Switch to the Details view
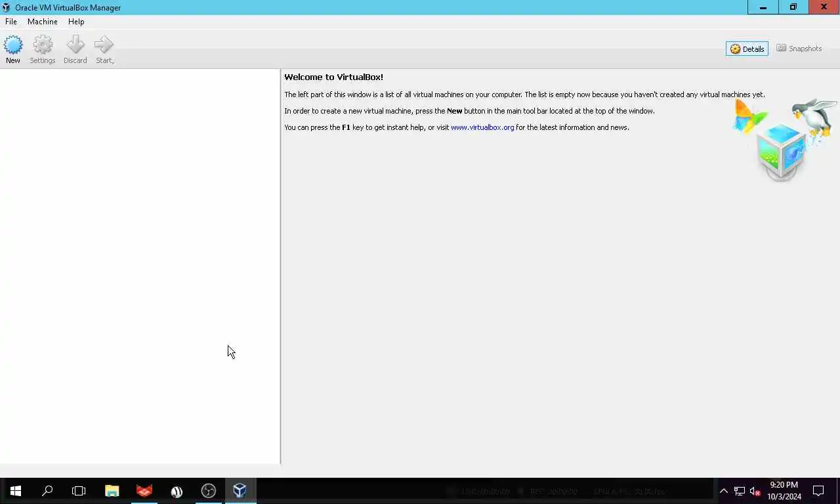Screen dimensions: 840x504 point(747,49)
